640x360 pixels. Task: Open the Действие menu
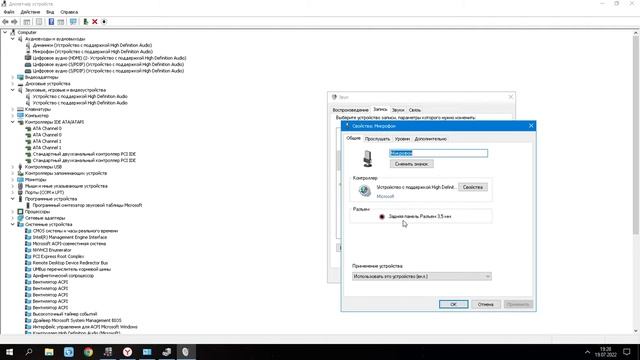(x=30, y=12)
